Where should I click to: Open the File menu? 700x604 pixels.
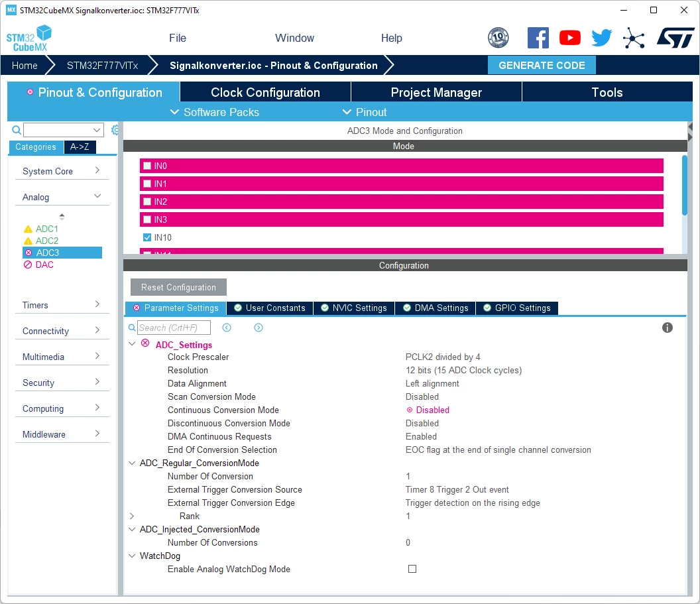point(177,38)
